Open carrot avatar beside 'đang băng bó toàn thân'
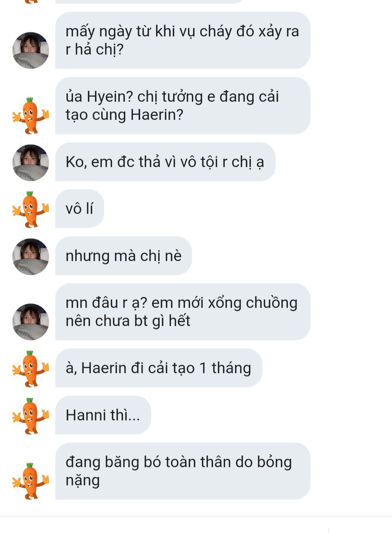 click(x=30, y=481)
